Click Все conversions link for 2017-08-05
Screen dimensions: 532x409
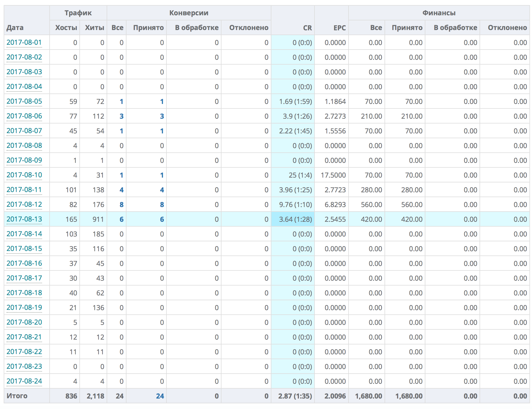(x=121, y=101)
